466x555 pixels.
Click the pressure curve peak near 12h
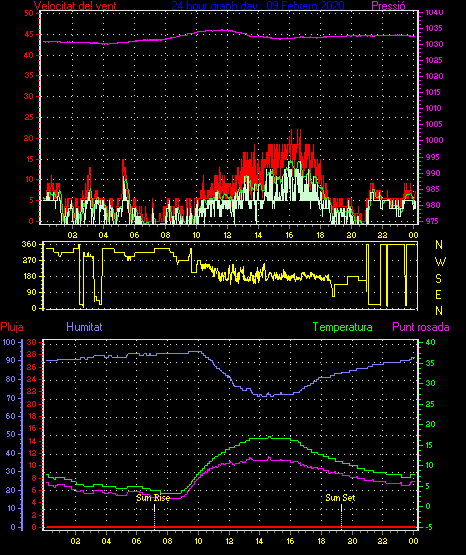pos(222,30)
